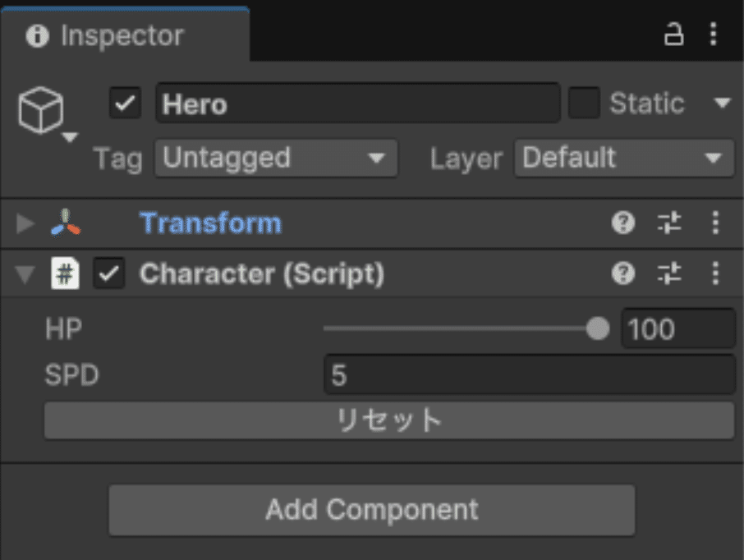Click the Character script file icon
Viewport: 744px width, 560px height.
point(65,274)
